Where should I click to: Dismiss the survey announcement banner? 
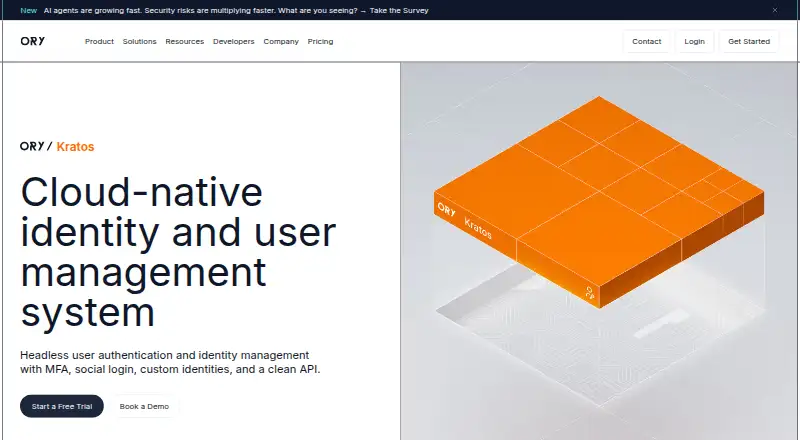point(774,10)
